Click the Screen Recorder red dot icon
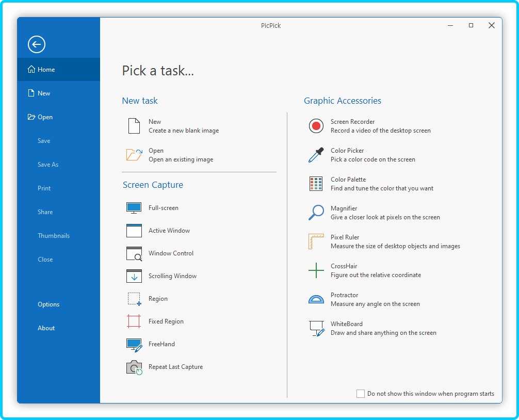Screen dimensions: 519x420 click(x=316, y=126)
